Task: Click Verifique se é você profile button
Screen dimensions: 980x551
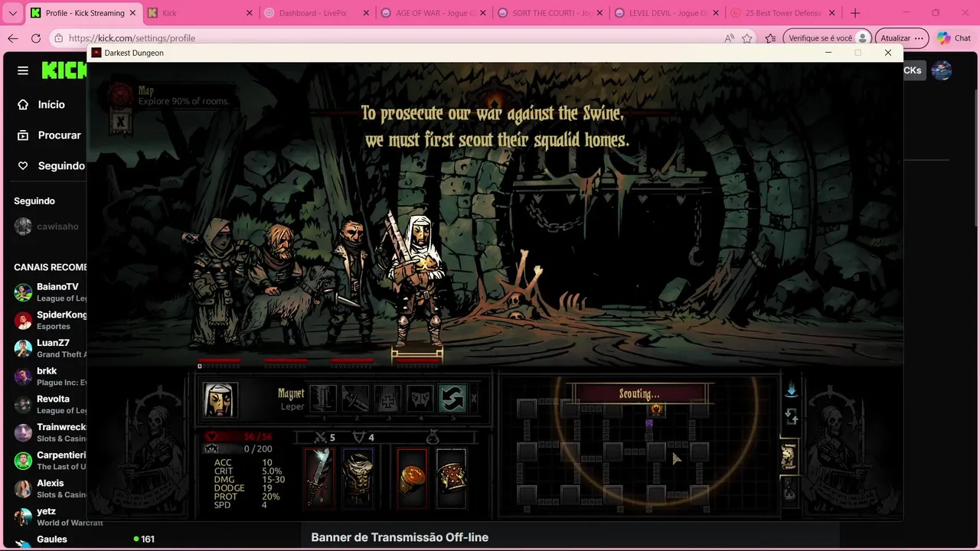Action: click(x=828, y=38)
